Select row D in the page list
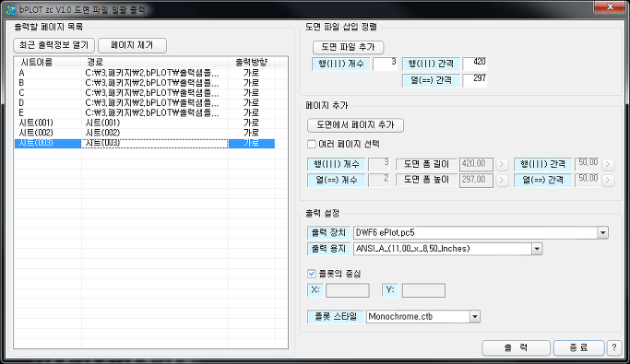The height and width of the screenshot is (364, 630). pyautogui.click(x=145, y=103)
